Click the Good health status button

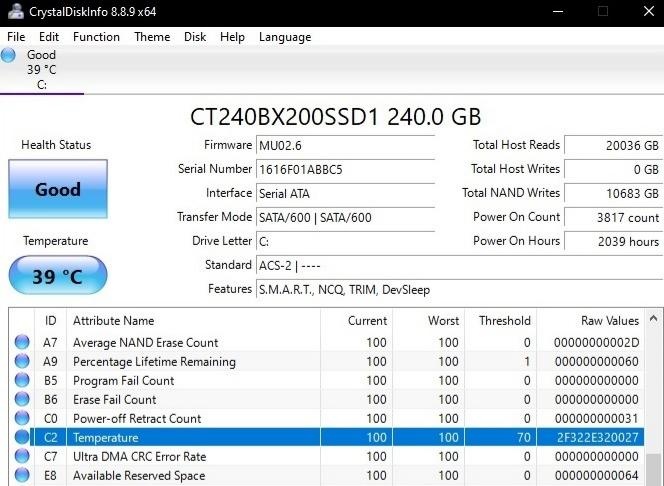(58, 189)
